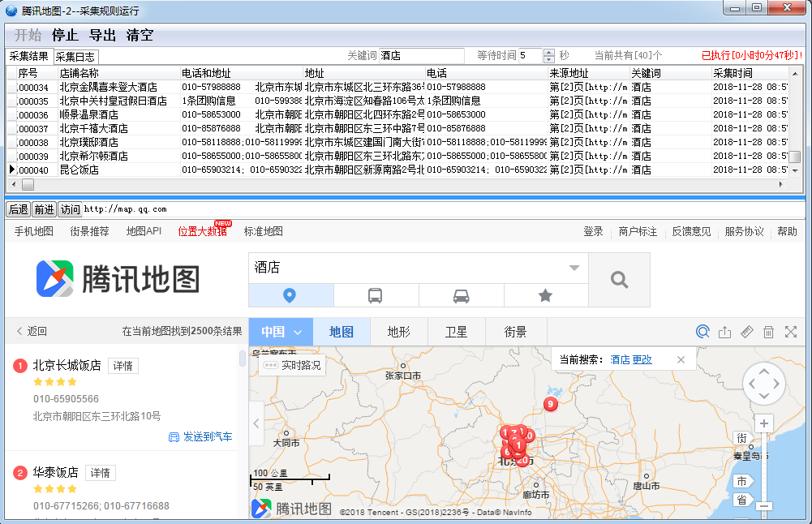Open 反馈意见 link
The width and height of the screenshot is (812, 524).
691,231
